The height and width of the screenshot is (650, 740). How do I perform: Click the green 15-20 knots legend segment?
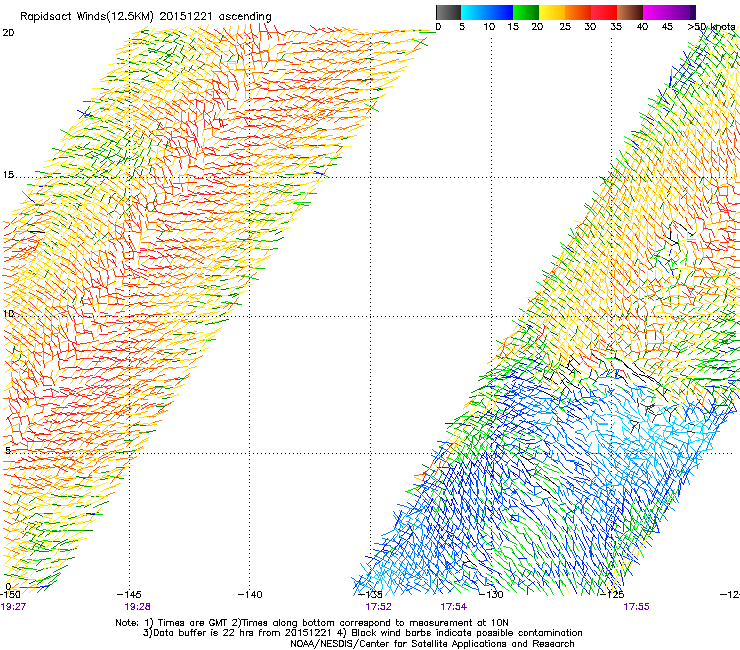tap(526, 12)
